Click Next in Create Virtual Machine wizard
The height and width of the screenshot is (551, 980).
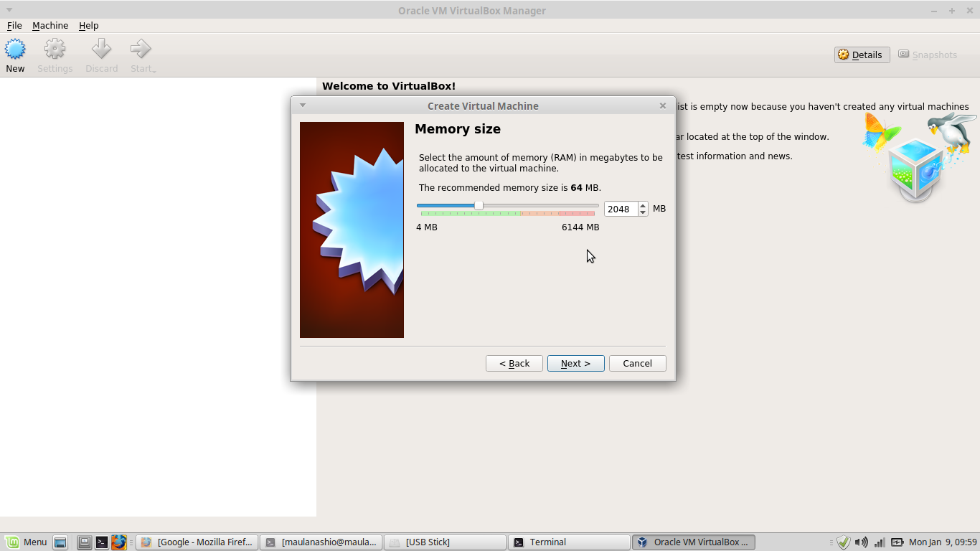(575, 363)
